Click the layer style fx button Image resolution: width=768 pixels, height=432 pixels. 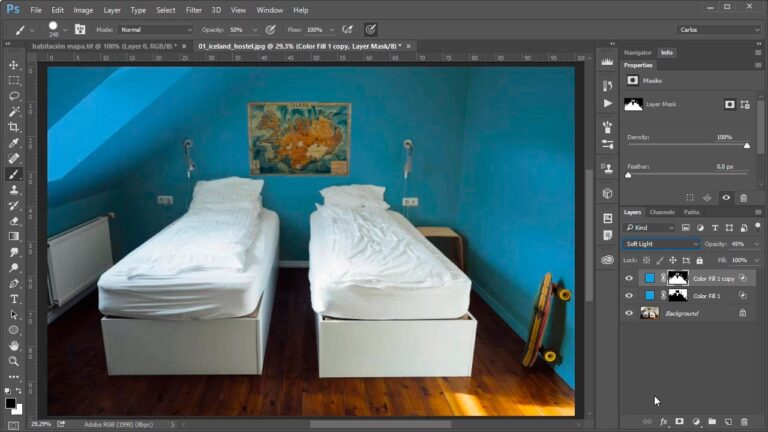click(x=664, y=422)
